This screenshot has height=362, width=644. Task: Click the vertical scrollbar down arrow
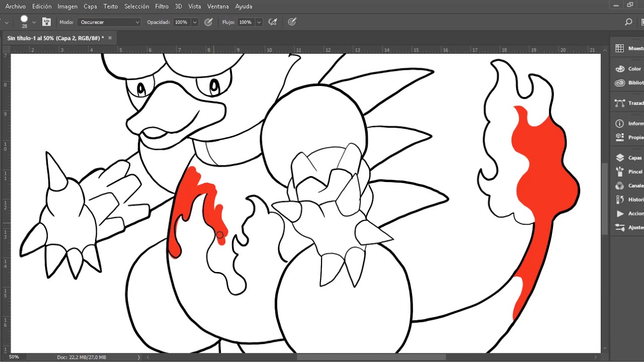(605, 349)
